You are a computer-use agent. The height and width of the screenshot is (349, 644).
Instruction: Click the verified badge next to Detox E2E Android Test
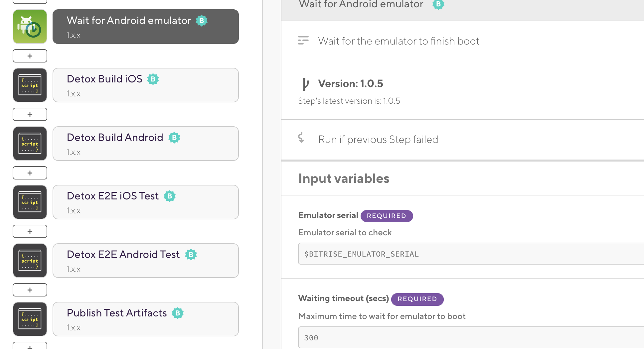pos(191,255)
